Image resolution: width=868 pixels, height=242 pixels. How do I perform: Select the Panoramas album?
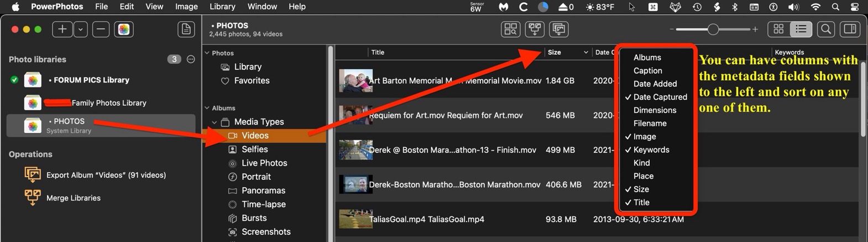[x=263, y=190]
